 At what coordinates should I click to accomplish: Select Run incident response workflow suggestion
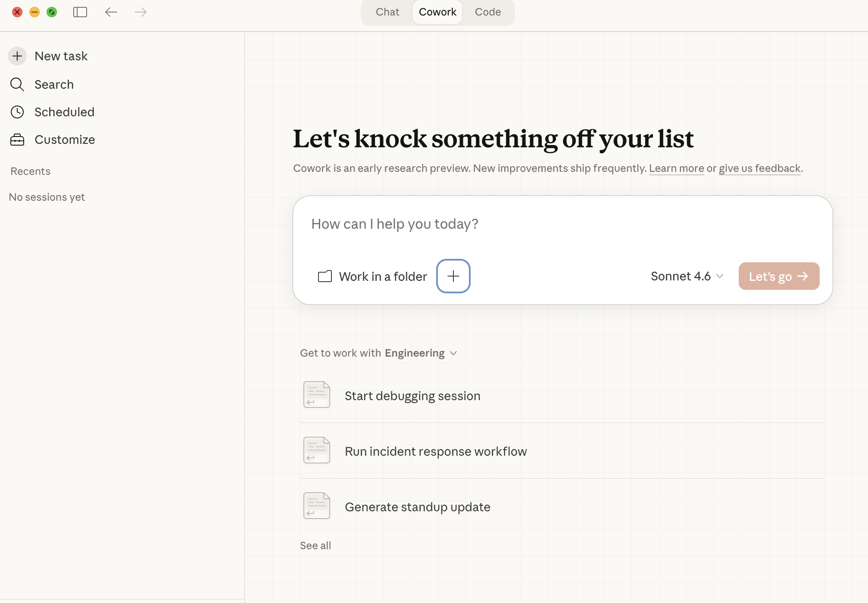562,451
